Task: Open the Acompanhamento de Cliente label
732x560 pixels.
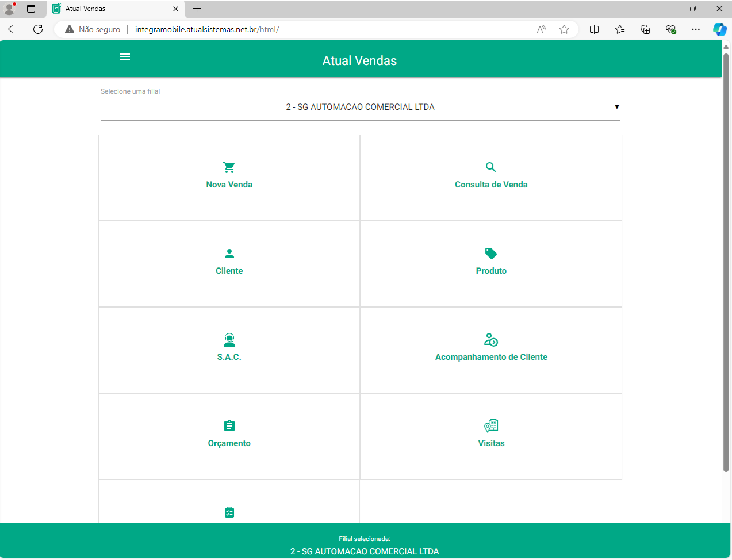Action: click(491, 357)
